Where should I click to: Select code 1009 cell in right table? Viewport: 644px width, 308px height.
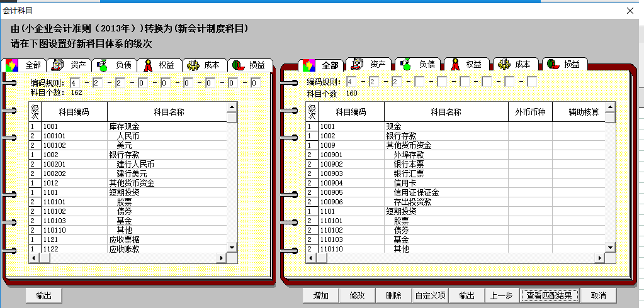point(351,145)
